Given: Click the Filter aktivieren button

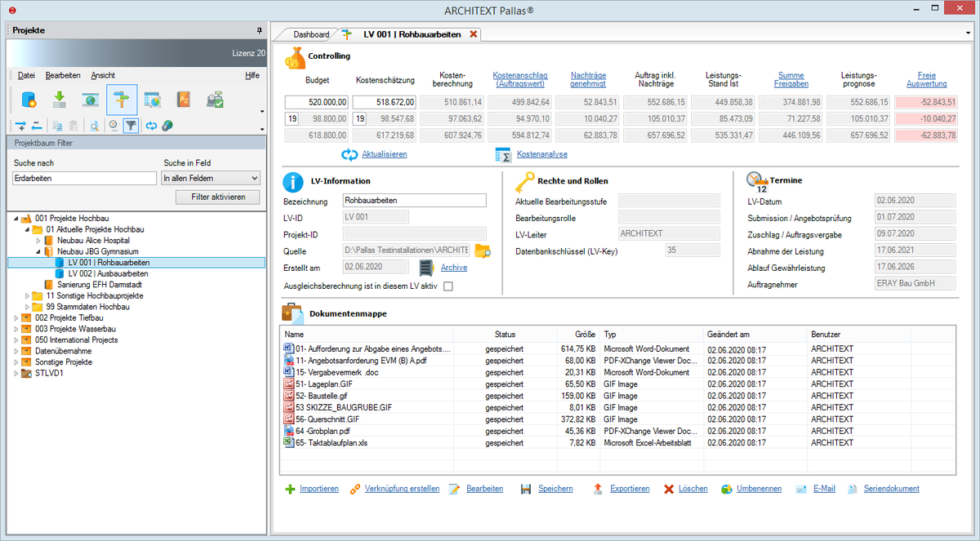Looking at the screenshot, I should point(218,197).
